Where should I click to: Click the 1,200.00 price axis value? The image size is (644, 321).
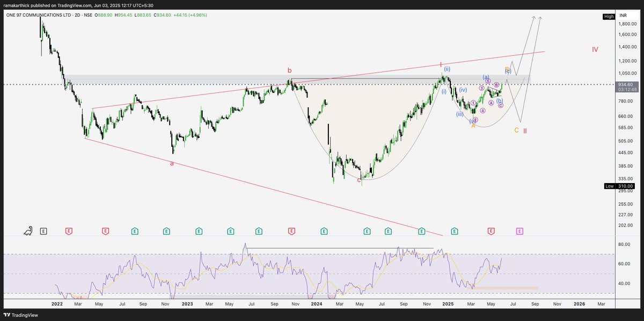626,60
